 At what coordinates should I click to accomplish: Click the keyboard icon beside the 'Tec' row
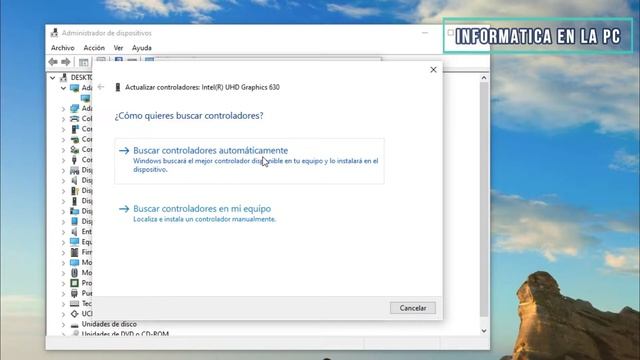74,304
